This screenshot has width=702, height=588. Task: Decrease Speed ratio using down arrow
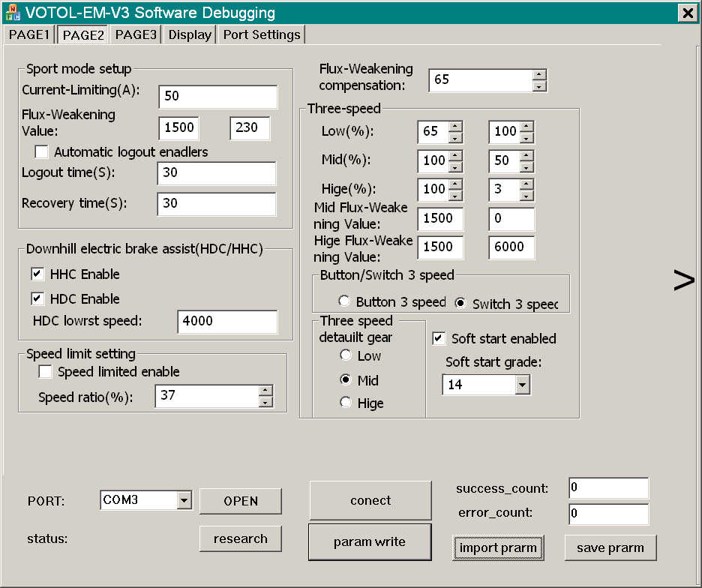click(x=265, y=402)
